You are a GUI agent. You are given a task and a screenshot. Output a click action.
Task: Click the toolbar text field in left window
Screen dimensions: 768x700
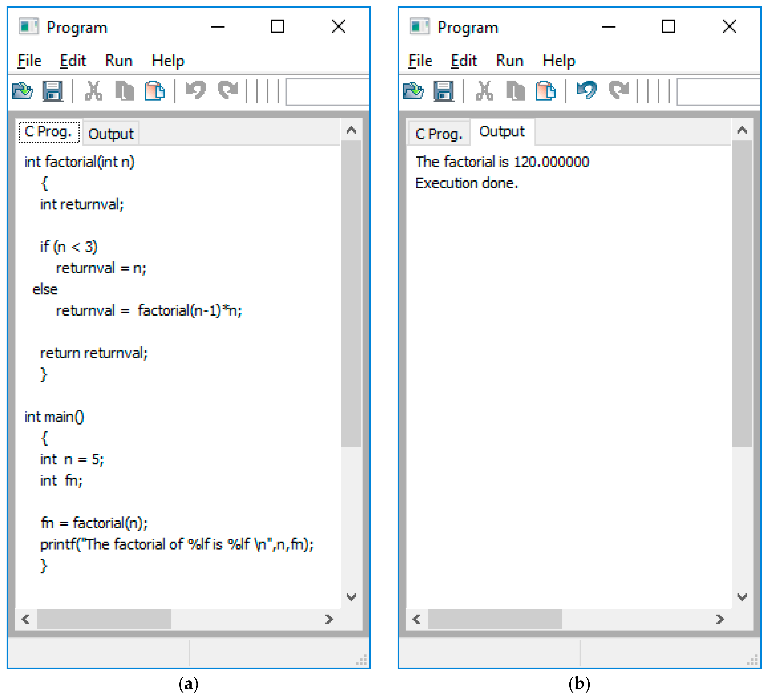click(328, 92)
